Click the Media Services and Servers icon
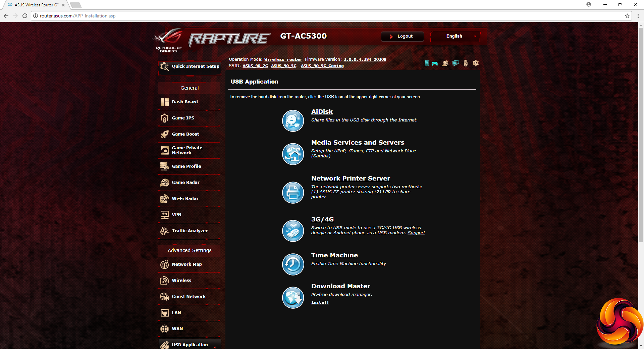This screenshot has height=349, width=644. click(293, 154)
